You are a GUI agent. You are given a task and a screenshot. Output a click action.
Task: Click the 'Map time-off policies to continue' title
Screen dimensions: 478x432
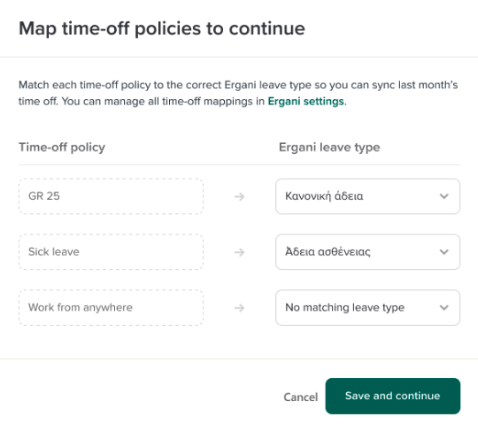(162, 29)
